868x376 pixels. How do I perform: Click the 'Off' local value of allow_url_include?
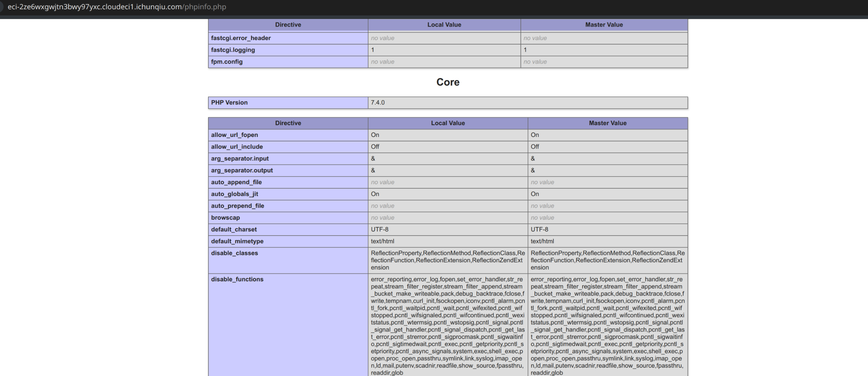coord(375,147)
